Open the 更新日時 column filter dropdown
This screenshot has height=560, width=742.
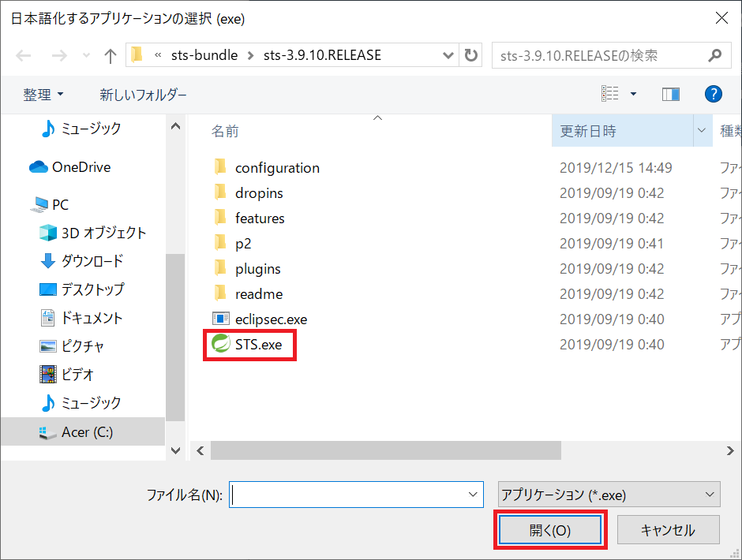click(702, 131)
